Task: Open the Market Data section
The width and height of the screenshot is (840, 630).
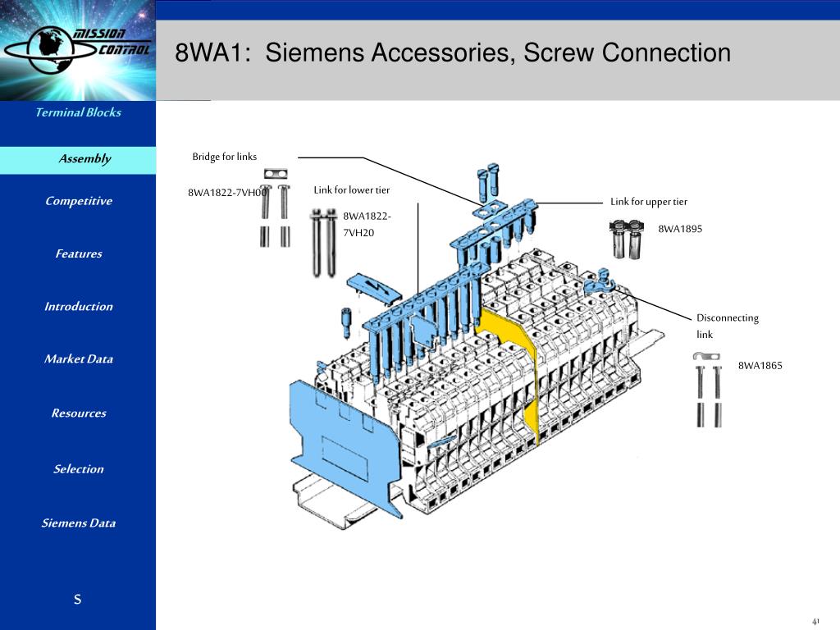Action: click(x=78, y=359)
